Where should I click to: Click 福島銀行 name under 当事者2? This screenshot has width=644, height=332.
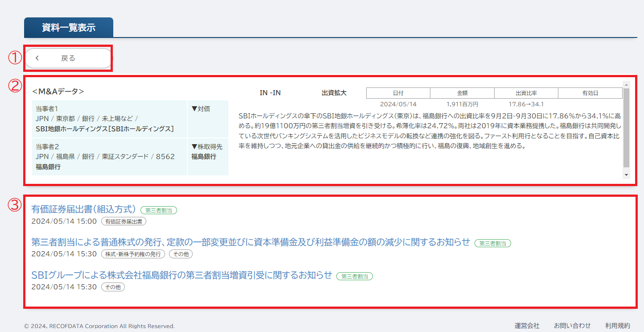48,167
